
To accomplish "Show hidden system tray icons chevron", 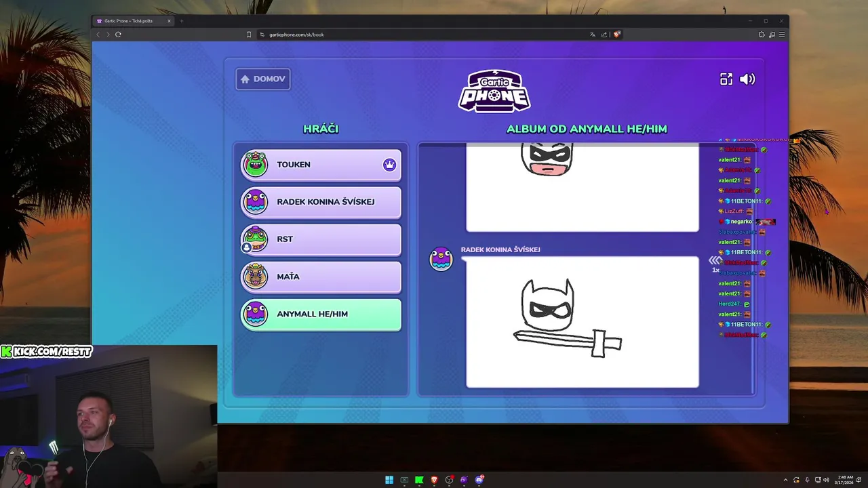I will (x=785, y=480).
